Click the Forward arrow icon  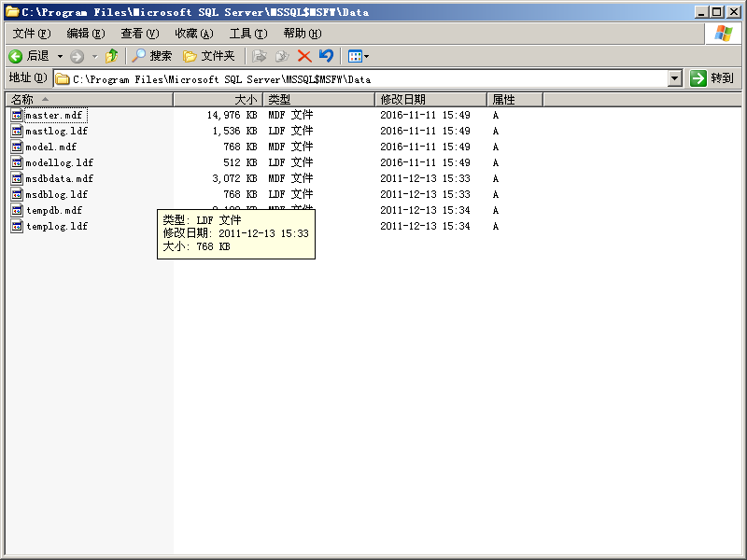pyautogui.click(x=77, y=57)
